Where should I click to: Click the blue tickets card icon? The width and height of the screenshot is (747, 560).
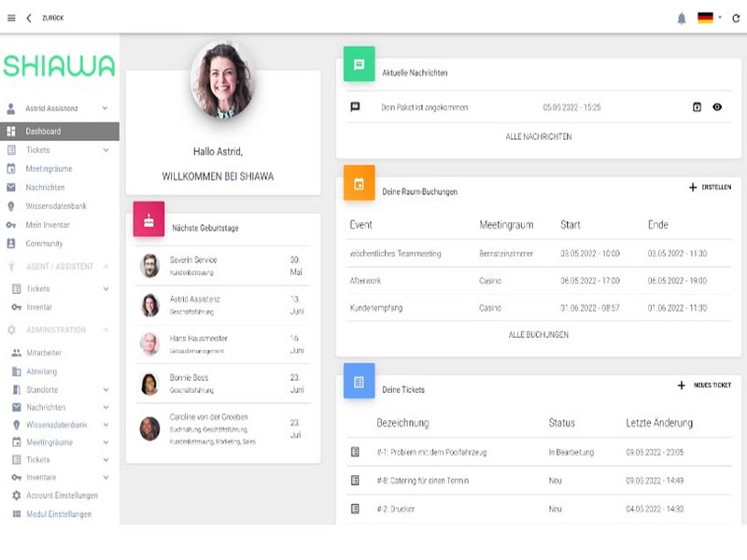(x=359, y=381)
